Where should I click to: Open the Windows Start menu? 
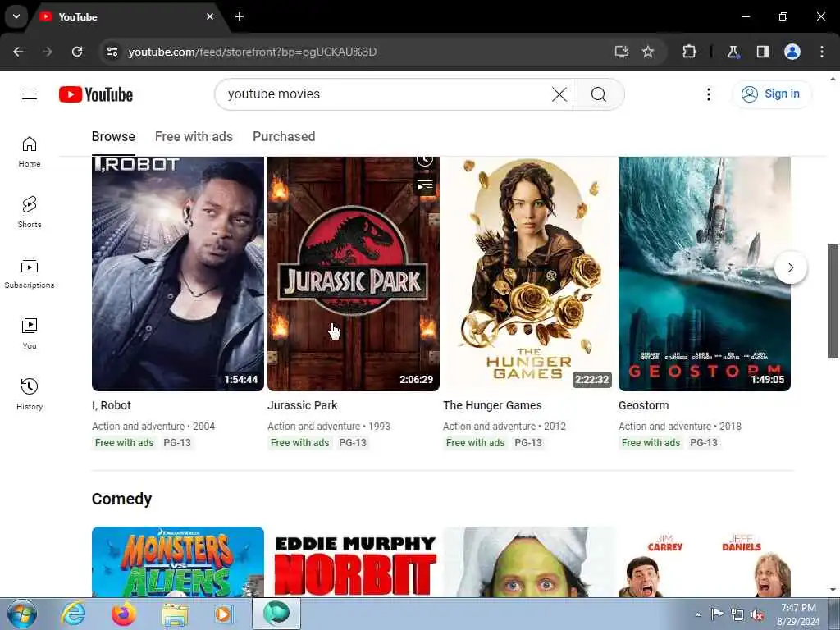[22, 614]
